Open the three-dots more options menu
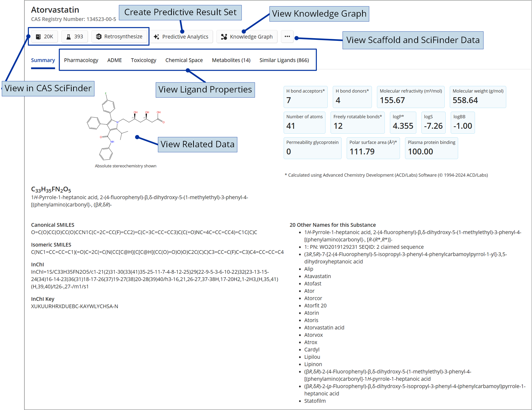The image size is (532, 410). pos(287,36)
